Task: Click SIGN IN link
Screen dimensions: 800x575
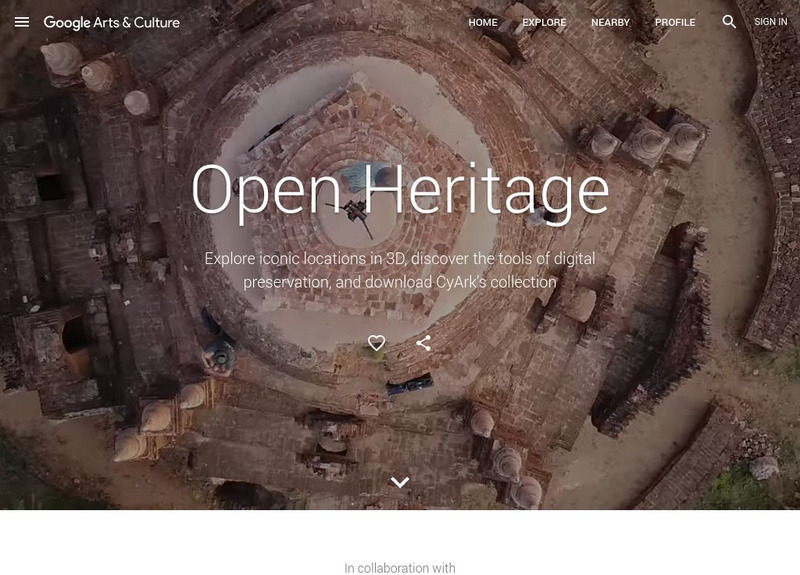Action: [x=770, y=22]
